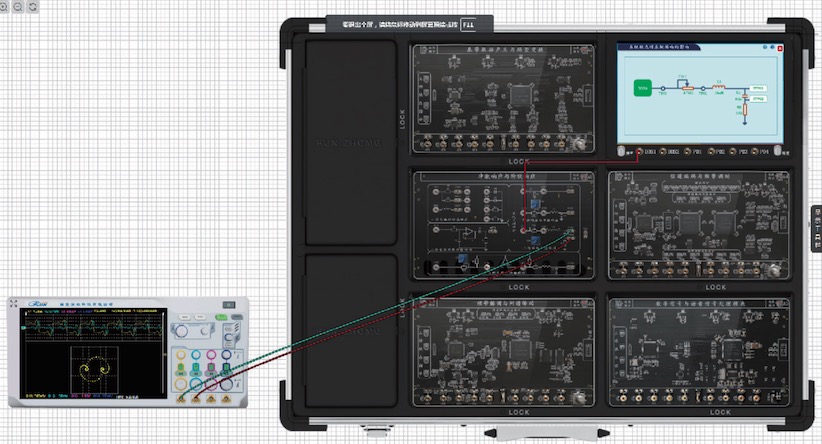Toggle the CH3 enable button under magenta knob
The image size is (822, 444).
coord(211,368)
